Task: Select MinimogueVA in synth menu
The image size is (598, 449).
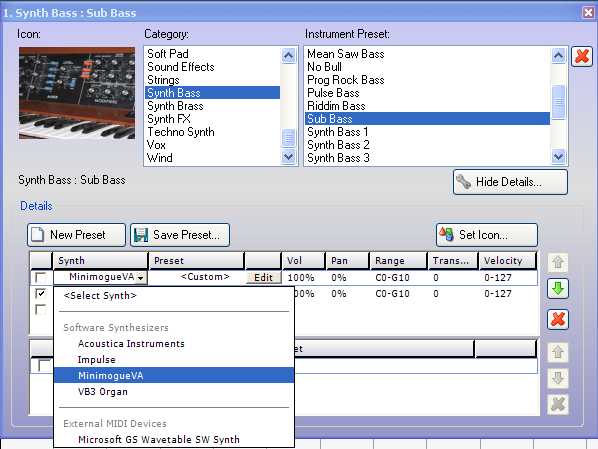Action: [174, 375]
